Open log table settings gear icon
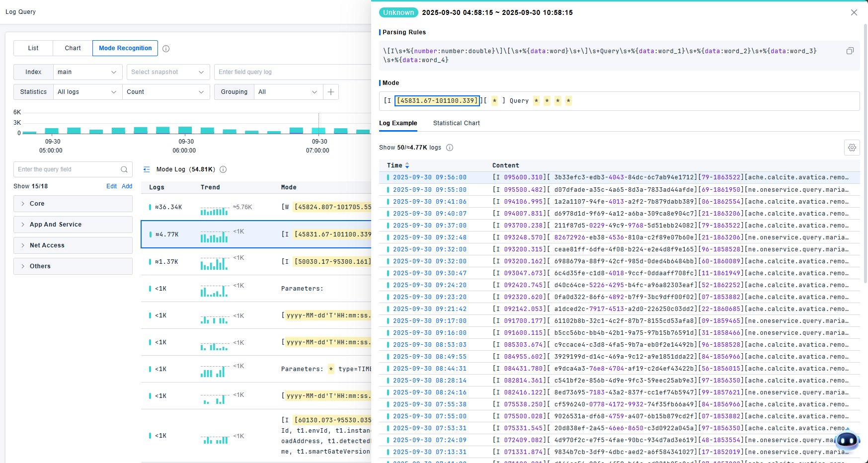This screenshot has height=463, width=868. point(852,148)
